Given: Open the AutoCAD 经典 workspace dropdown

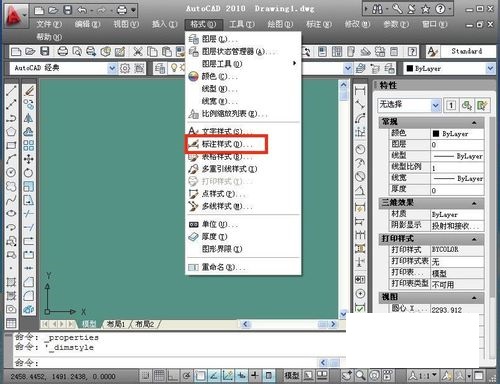Looking at the screenshot, I should (x=112, y=68).
